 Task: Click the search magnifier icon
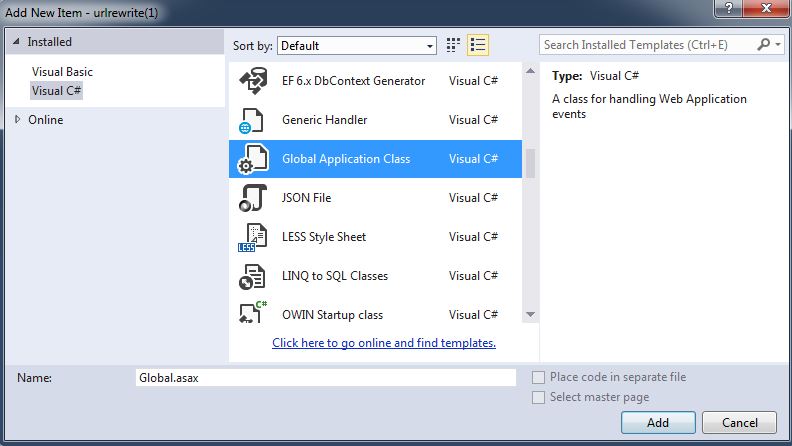click(x=765, y=45)
